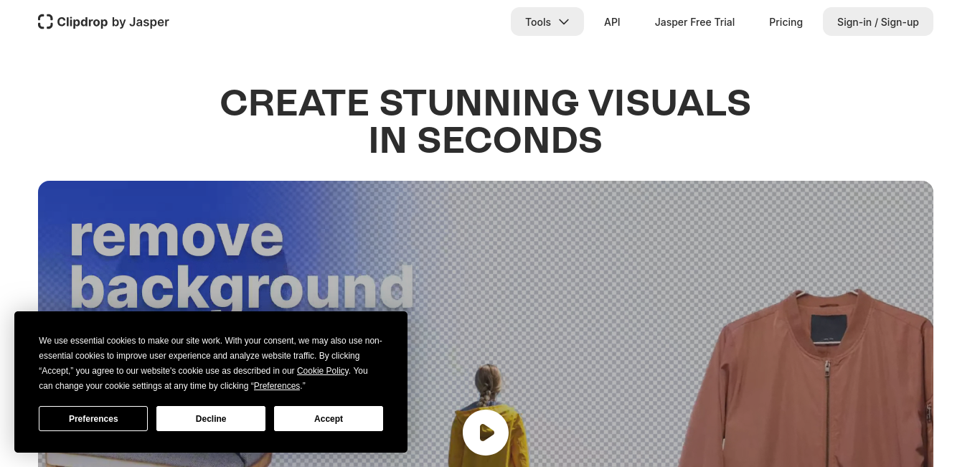Image resolution: width=980 pixels, height=467 pixels.
Task: Click the cookie consent description paragraph
Action: coord(211,363)
